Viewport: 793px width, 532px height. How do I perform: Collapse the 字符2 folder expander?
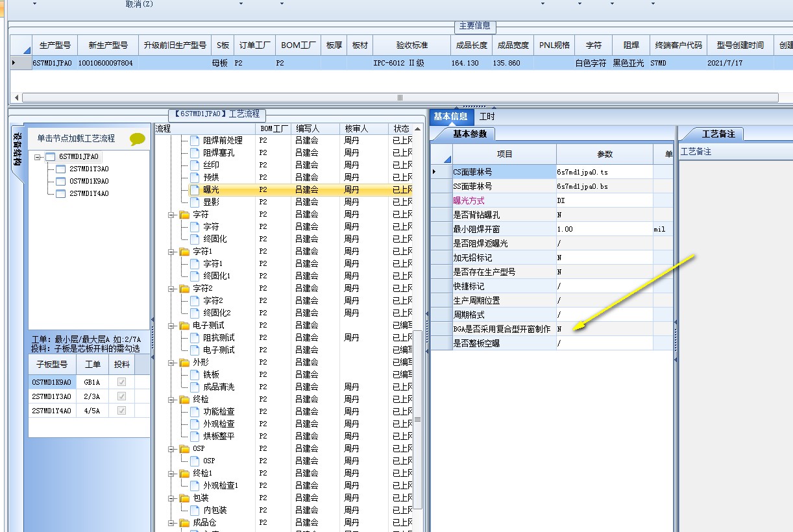pyautogui.click(x=173, y=289)
